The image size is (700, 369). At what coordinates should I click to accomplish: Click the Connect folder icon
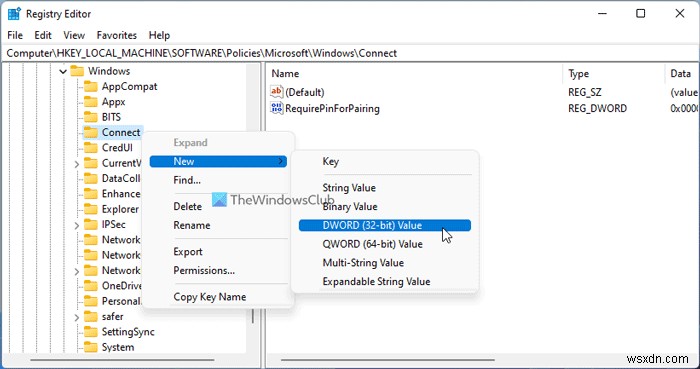[x=91, y=133]
